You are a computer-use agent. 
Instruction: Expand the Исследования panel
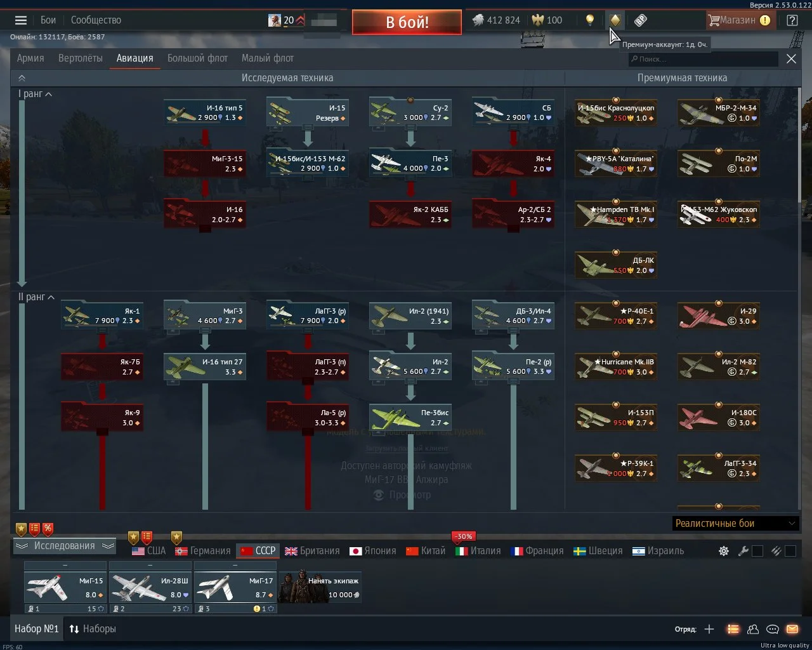click(65, 546)
